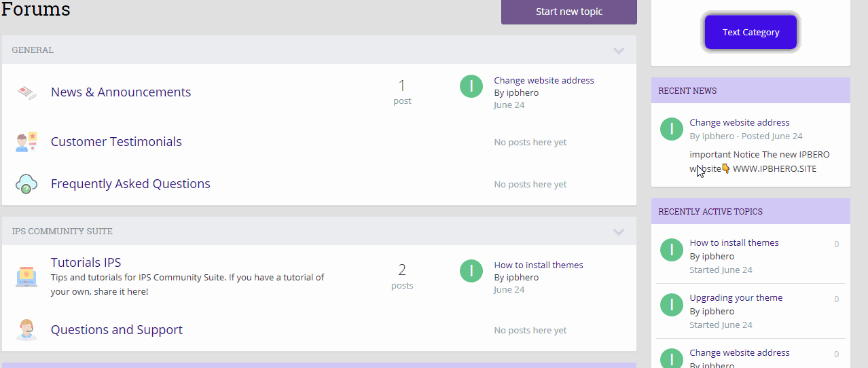Collapse the General category section
The height and width of the screenshot is (368, 868).
[619, 50]
